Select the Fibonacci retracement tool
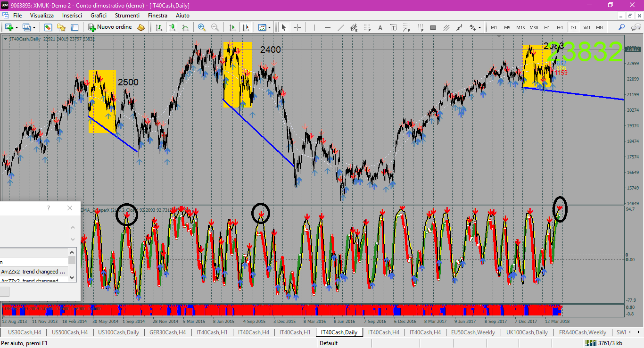The height and width of the screenshot is (348, 644). click(x=367, y=27)
